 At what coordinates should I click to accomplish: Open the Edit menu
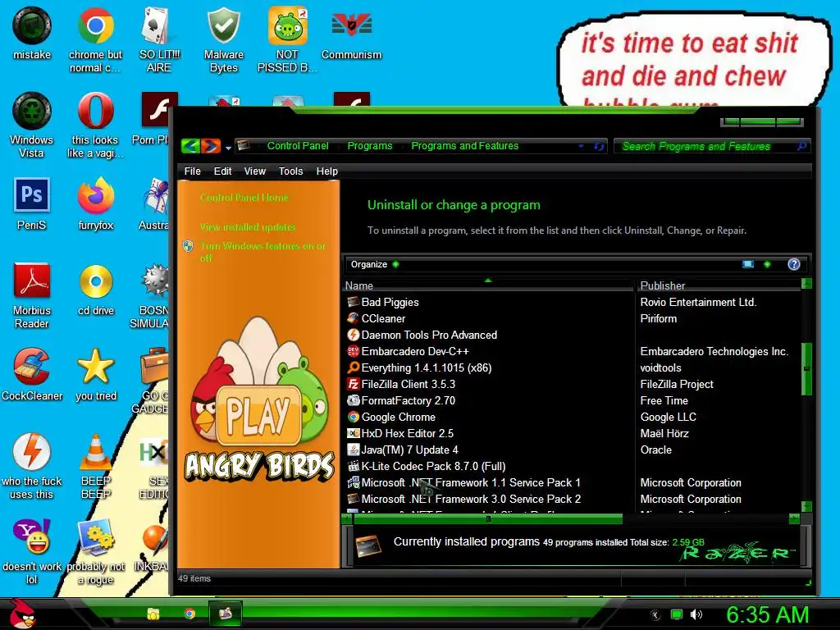tap(222, 171)
